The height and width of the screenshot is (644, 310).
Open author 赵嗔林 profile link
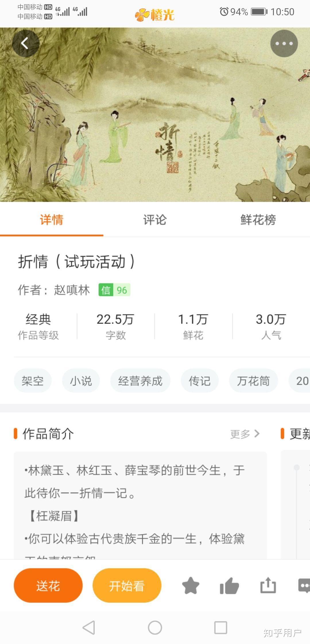72,290
